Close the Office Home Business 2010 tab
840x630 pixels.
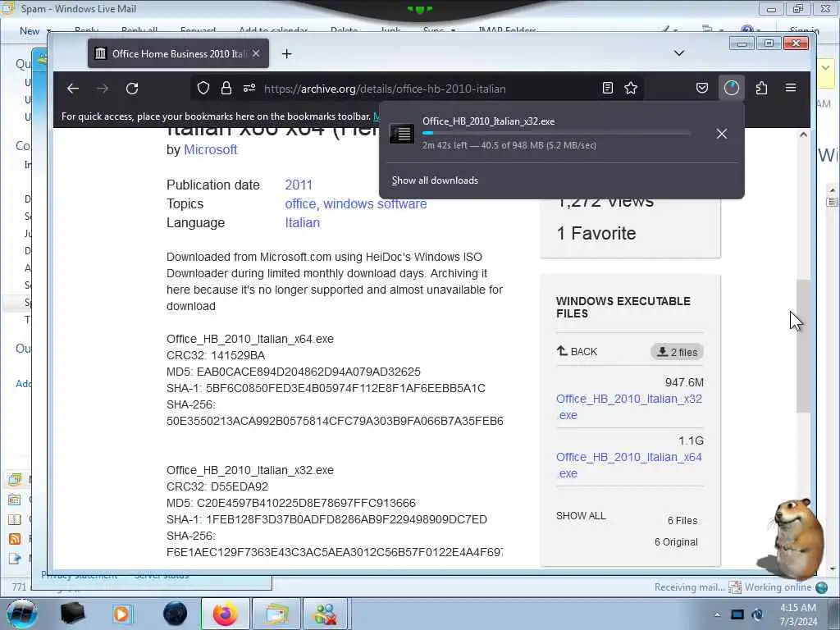pyautogui.click(x=256, y=53)
